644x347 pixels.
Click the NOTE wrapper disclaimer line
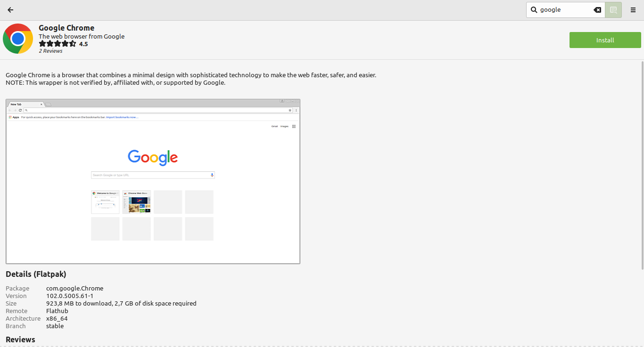(x=116, y=82)
